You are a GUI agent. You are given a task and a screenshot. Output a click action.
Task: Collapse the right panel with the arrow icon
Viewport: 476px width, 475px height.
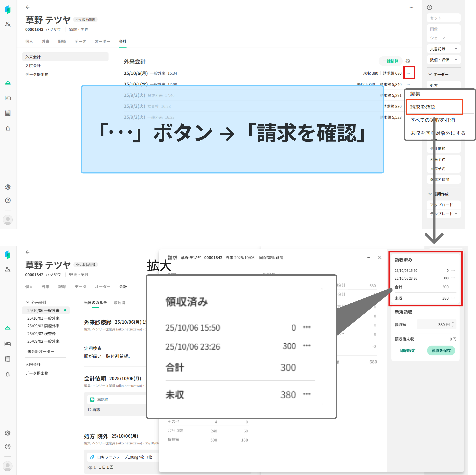pyautogui.click(x=429, y=7)
